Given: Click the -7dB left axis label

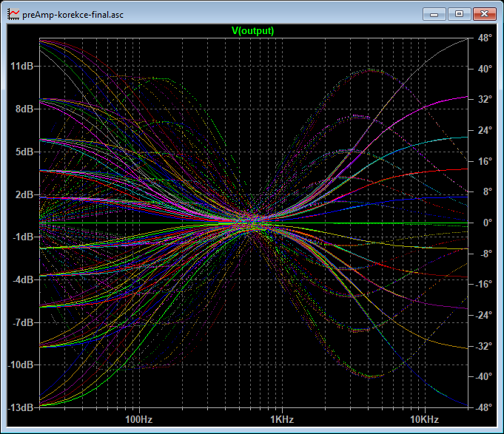Looking at the screenshot, I should (x=23, y=322).
